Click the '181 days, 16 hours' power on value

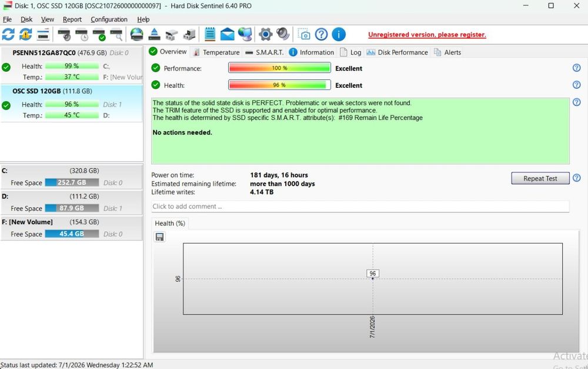click(x=279, y=175)
